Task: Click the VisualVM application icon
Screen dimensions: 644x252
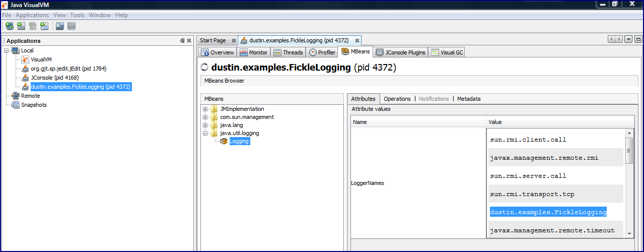Action: [x=26, y=59]
